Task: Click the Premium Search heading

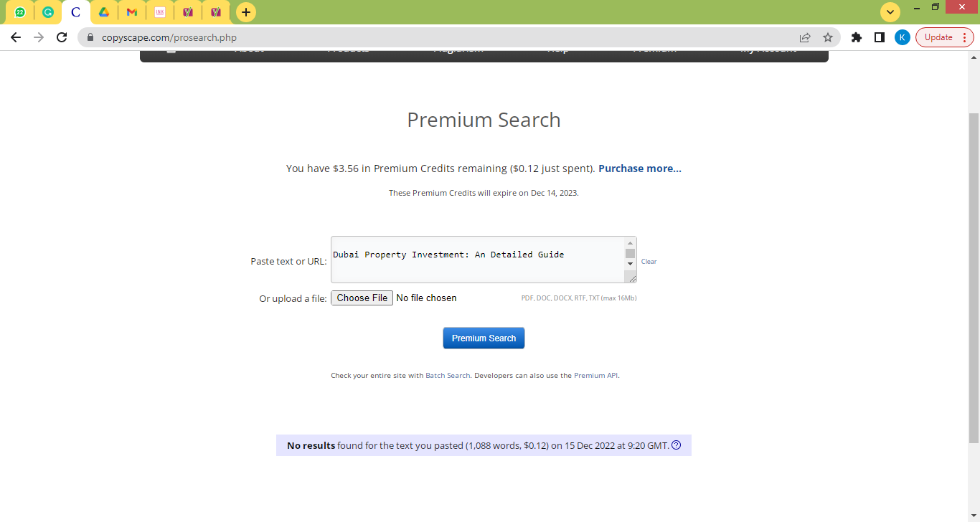Action: pos(484,120)
